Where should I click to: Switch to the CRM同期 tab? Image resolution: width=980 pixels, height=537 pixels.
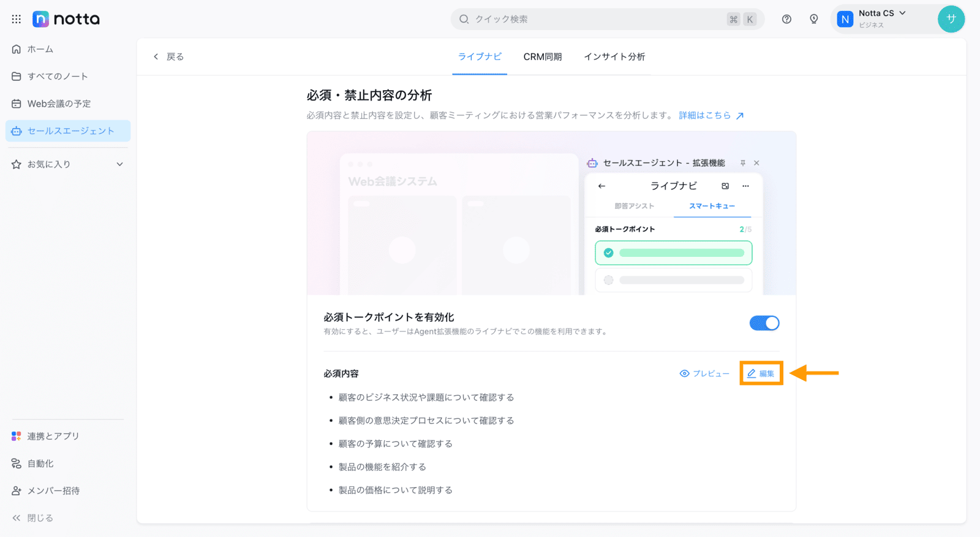tap(543, 56)
